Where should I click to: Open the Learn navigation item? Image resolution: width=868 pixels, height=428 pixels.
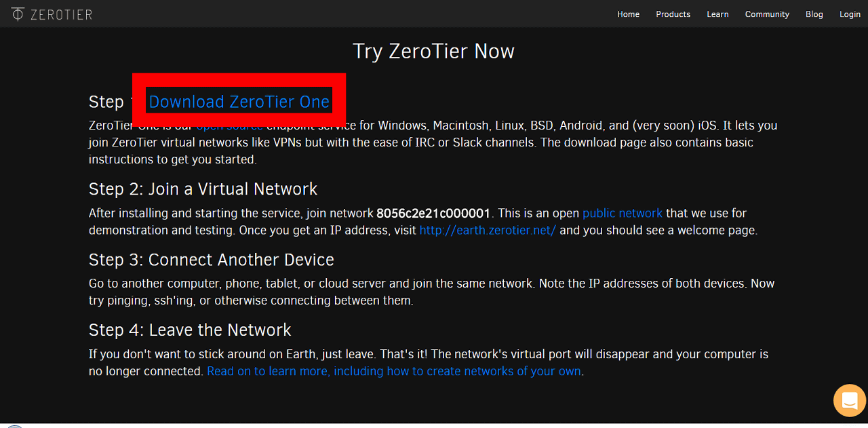(717, 14)
